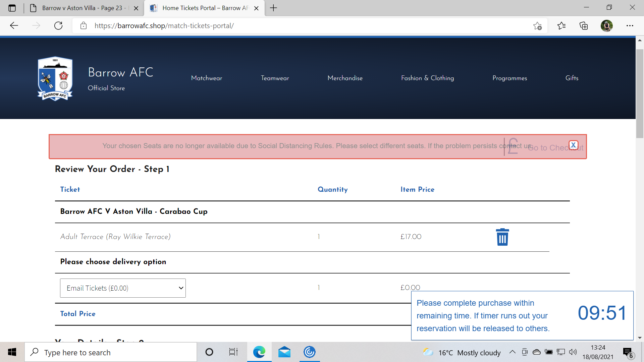644x362 pixels.
Task: Open Fashion & Clothing menu
Action: 427,78
